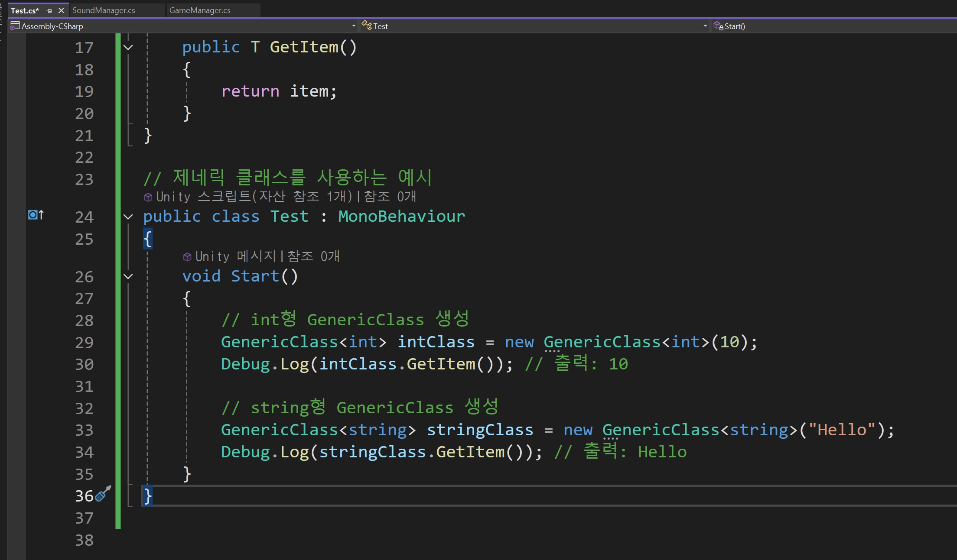Viewport: 957px width, 560px height.
Task: Click the Assembly-CSharp project icon
Action: pos(15,26)
